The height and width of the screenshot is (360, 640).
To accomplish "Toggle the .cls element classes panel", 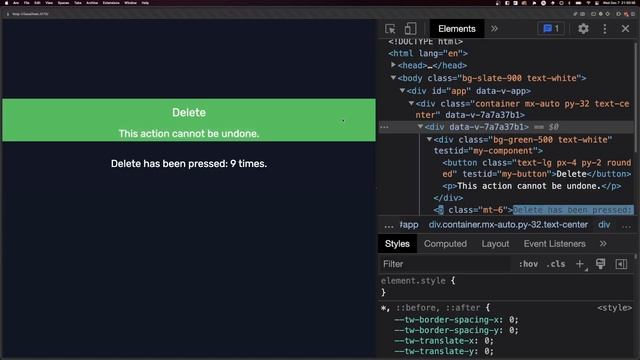I will (556, 264).
